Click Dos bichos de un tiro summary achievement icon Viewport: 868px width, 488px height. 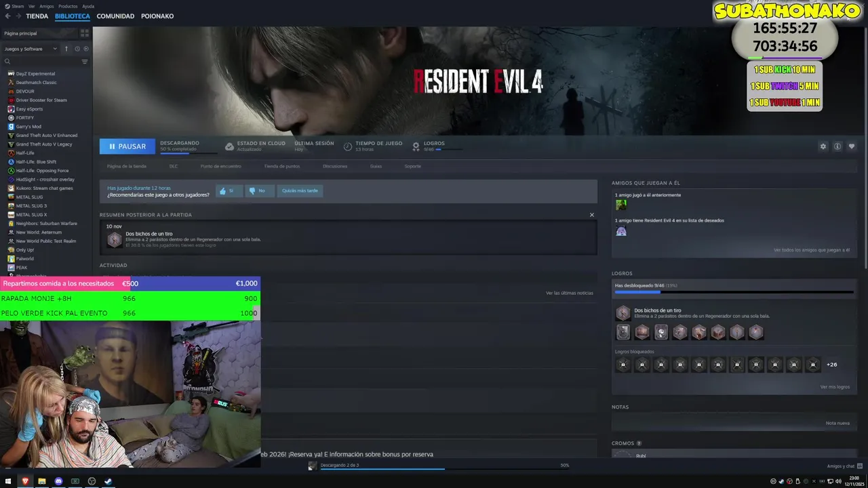click(x=115, y=239)
